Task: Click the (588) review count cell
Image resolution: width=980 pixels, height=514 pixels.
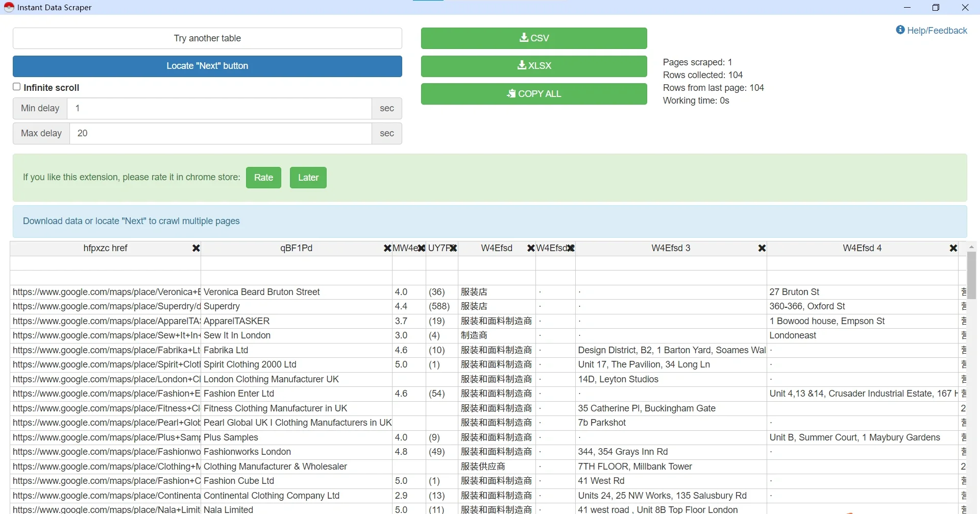Action: (442, 306)
